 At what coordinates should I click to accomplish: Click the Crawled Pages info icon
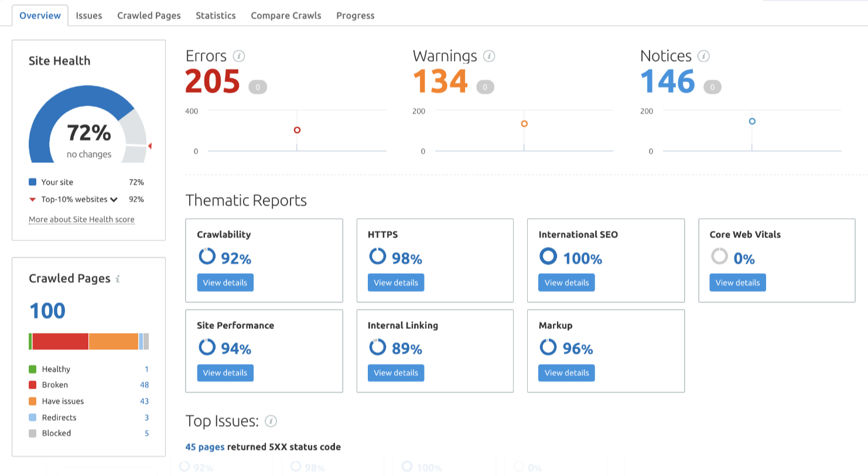[x=118, y=279]
